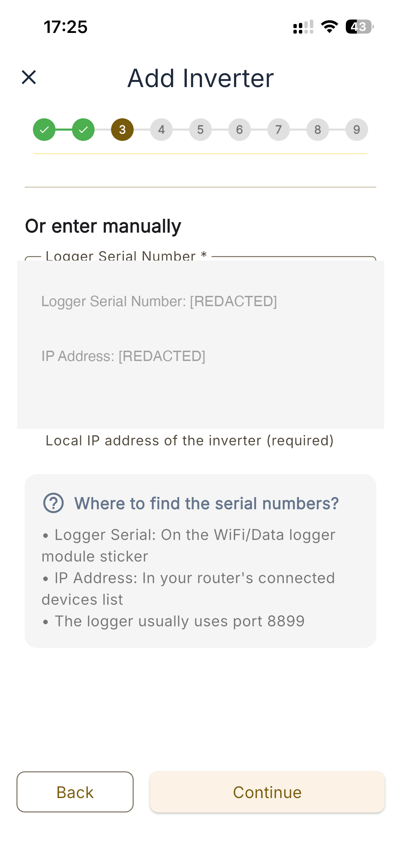Jump to step 6 in progress bar
This screenshot has height=868, width=401.
240,130
